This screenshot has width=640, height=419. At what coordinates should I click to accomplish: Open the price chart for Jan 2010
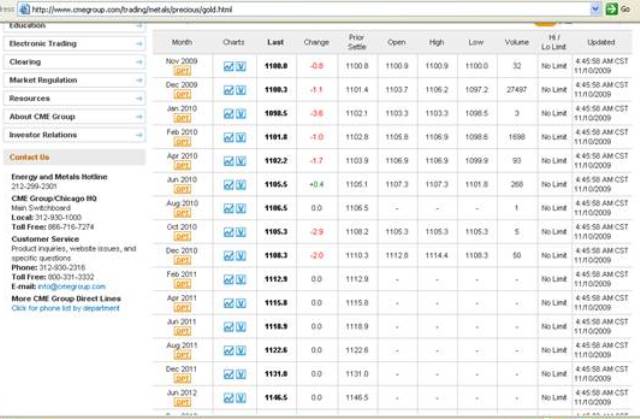click(229, 113)
